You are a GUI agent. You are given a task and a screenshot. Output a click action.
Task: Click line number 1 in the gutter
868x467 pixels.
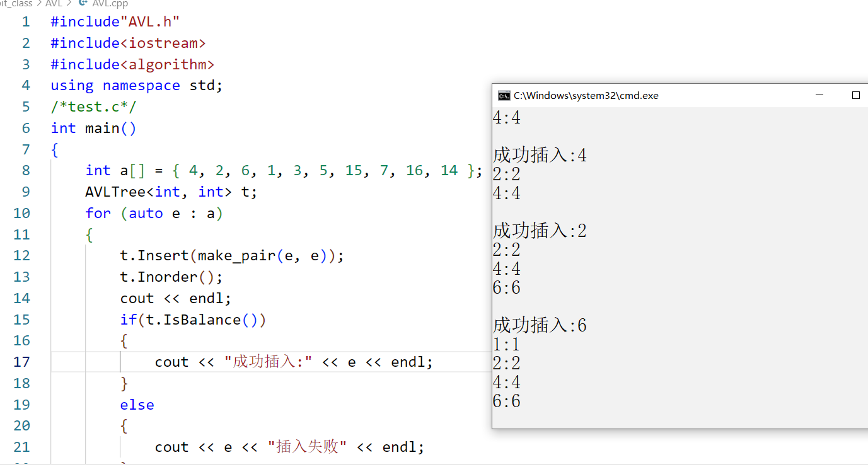coord(26,22)
